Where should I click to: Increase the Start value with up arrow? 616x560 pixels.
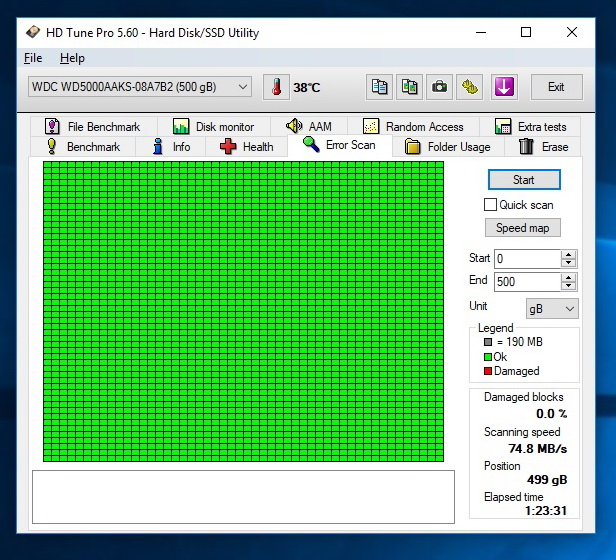click(x=568, y=255)
